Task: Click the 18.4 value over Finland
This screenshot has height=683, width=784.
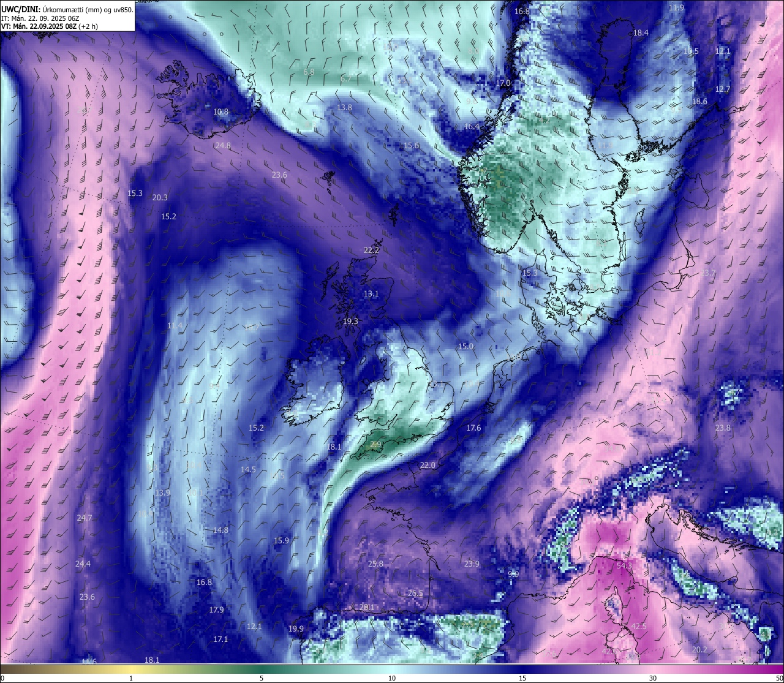Action: coord(641,33)
